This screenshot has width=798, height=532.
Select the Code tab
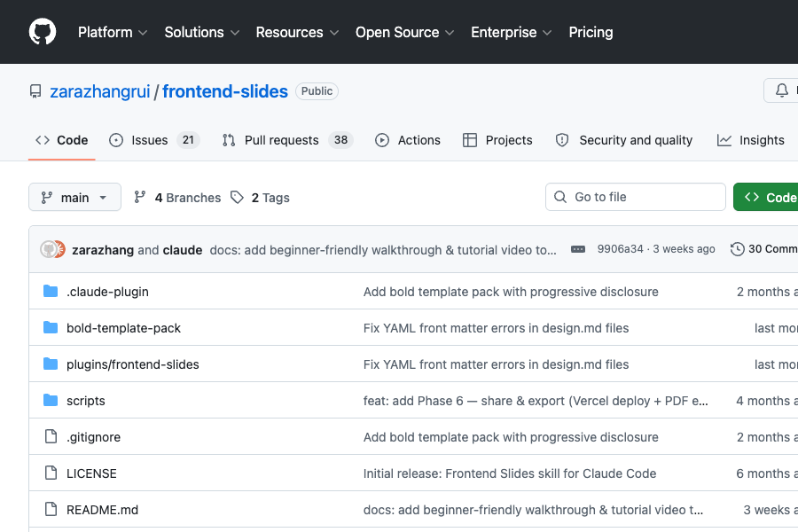pyautogui.click(x=61, y=140)
